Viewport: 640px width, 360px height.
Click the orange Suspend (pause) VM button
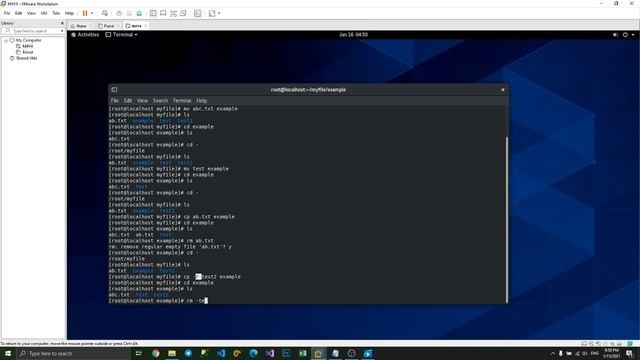pyautogui.click(x=85, y=13)
